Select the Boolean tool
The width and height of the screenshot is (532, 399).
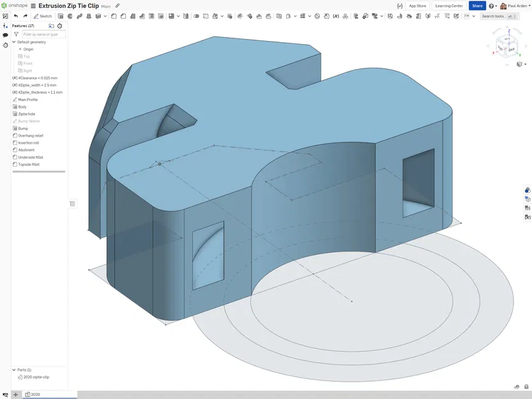tap(196, 16)
